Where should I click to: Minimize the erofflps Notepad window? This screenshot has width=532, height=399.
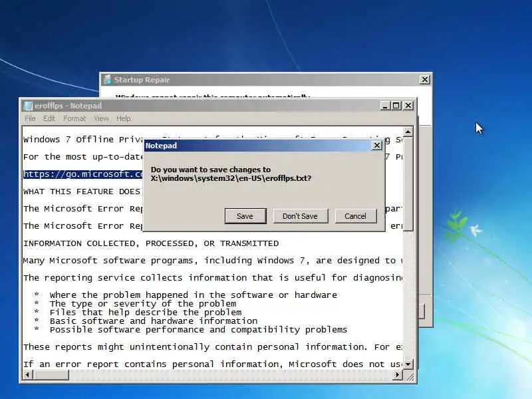click(385, 106)
